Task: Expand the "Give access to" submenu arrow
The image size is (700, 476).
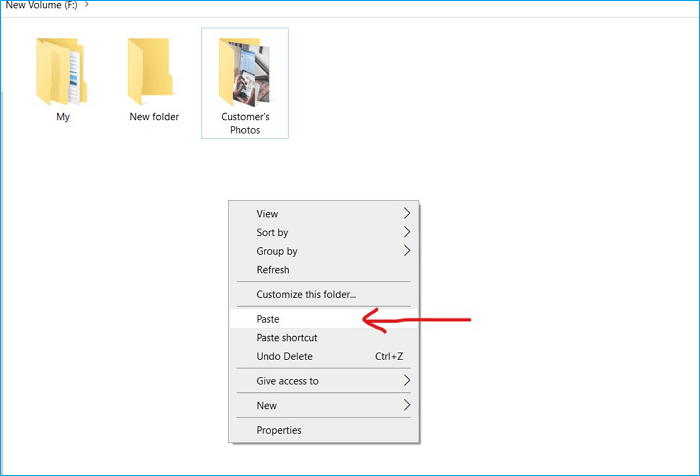Action: click(x=406, y=381)
